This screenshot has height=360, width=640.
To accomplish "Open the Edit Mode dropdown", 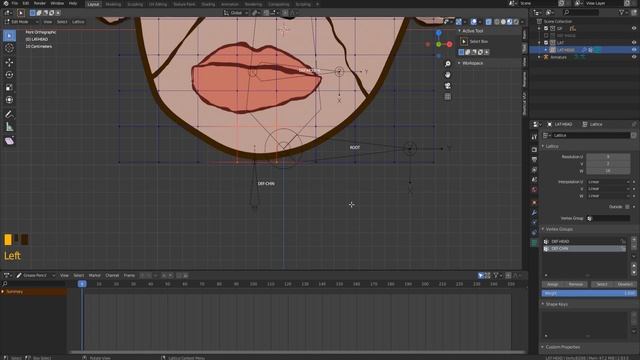I will click(21, 22).
